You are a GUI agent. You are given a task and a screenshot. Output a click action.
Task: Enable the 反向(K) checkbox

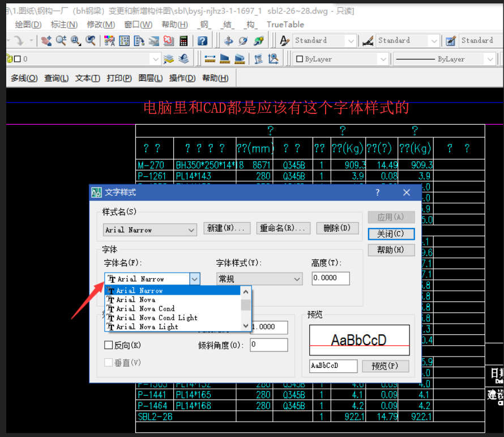tap(109, 345)
